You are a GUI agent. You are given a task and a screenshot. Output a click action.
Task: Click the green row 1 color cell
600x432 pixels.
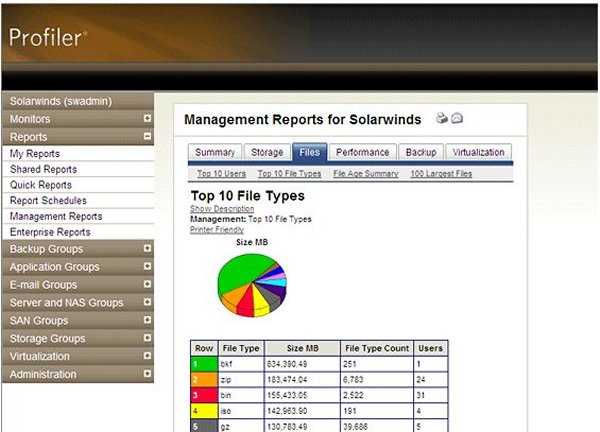click(x=204, y=364)
